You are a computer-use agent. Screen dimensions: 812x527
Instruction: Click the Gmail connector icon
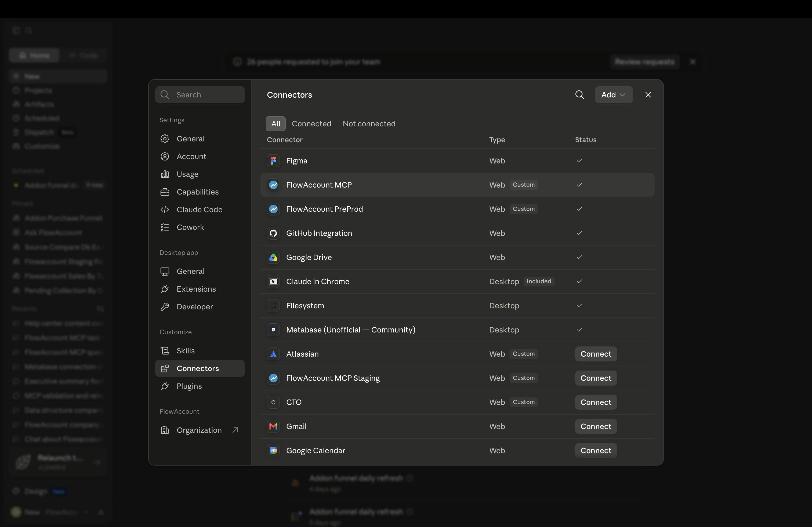273,426
